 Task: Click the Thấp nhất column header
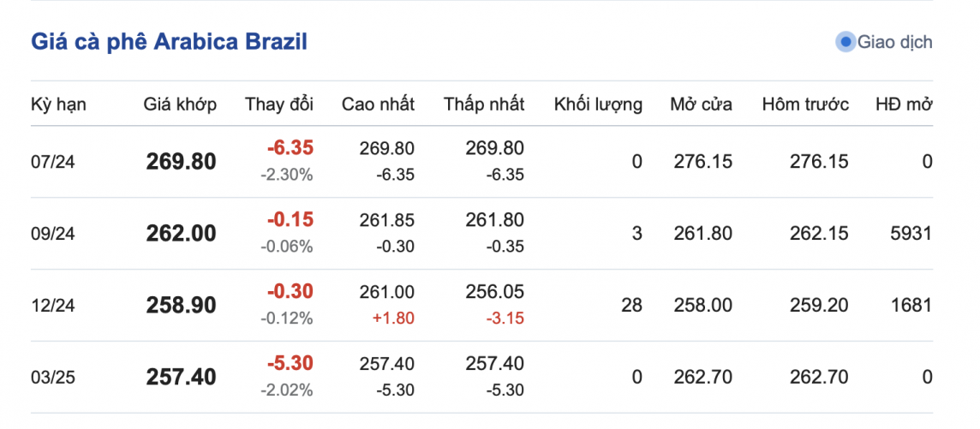pyautogui.click(x=484, y=104)
